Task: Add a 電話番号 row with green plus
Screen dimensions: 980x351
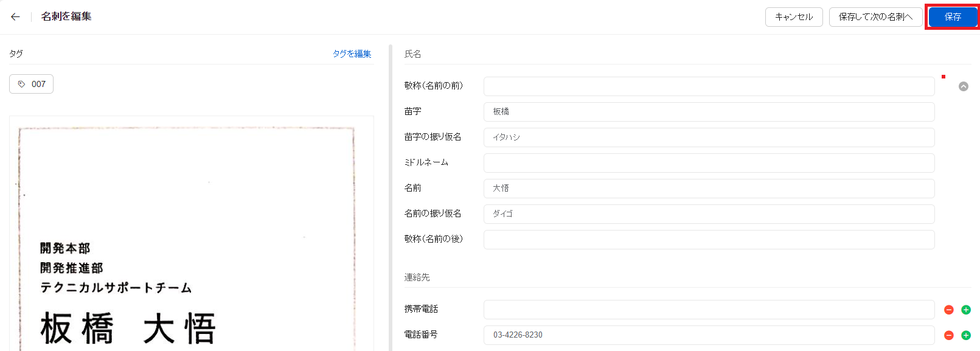Action: coord(966,335)
